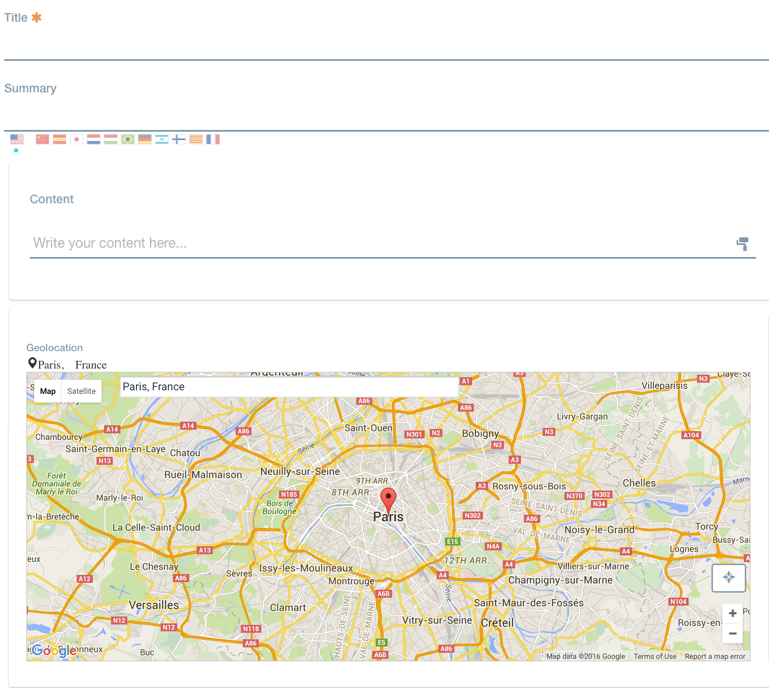This screenshot has width=769, height=688.
Task: Select the United States flag language
Action: click(x=17, y=139)
